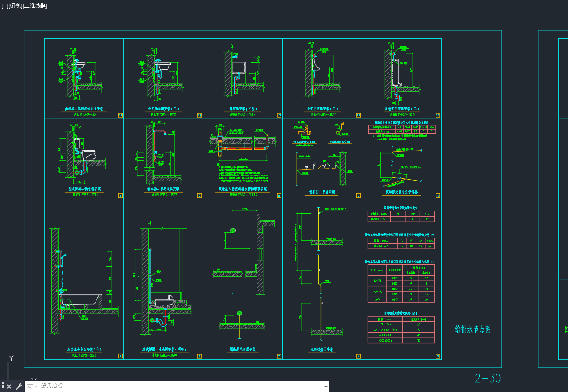Select the sheet number 2-30 text
The height and width of the screenshot is (392, 568).
coord(488,378)
